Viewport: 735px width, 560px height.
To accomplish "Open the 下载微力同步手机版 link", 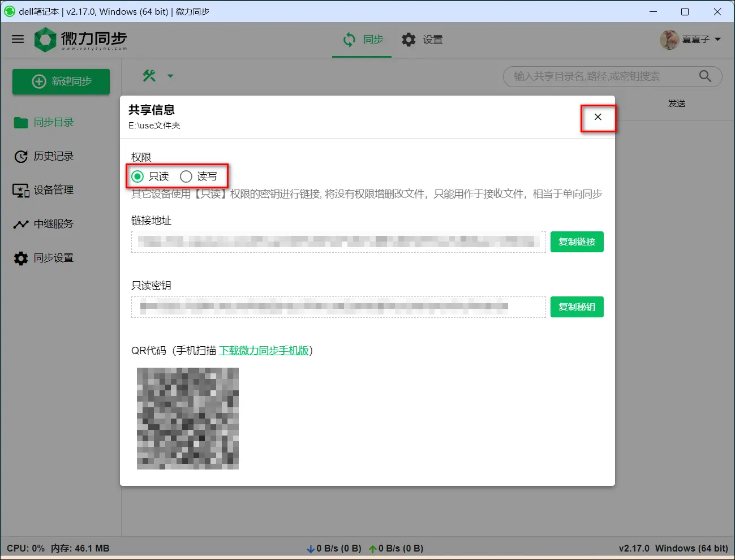I will pyautogui.click(x=264, y=351).
